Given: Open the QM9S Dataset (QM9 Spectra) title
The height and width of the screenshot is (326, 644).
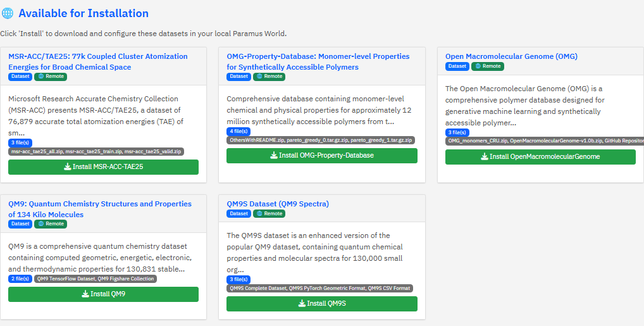Looking at the screenshot, I should coord(278,204).
